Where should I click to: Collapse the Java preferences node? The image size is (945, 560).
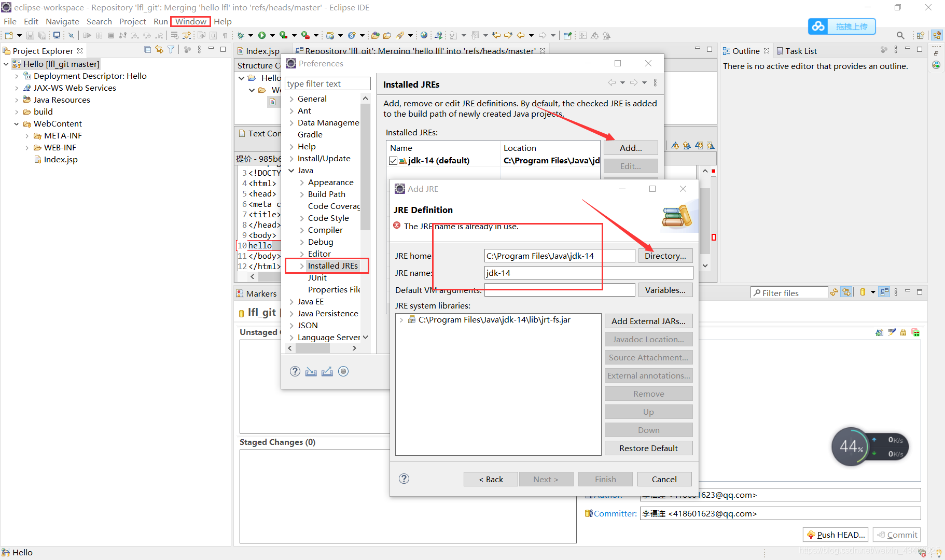291,171
